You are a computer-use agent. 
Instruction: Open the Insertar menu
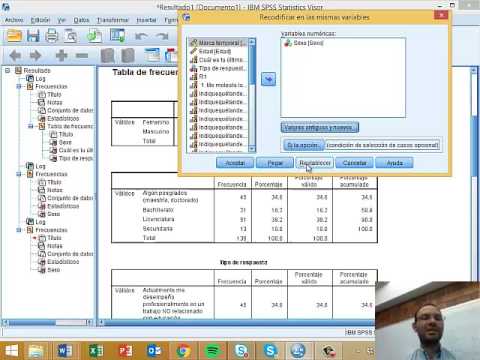[146, 20]
